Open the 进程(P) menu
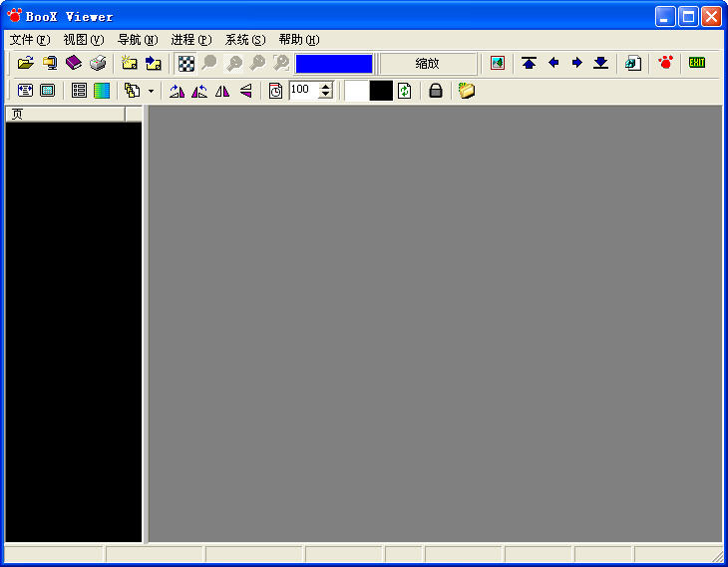The height and width of the screenshot is (567, 728). 191,40
